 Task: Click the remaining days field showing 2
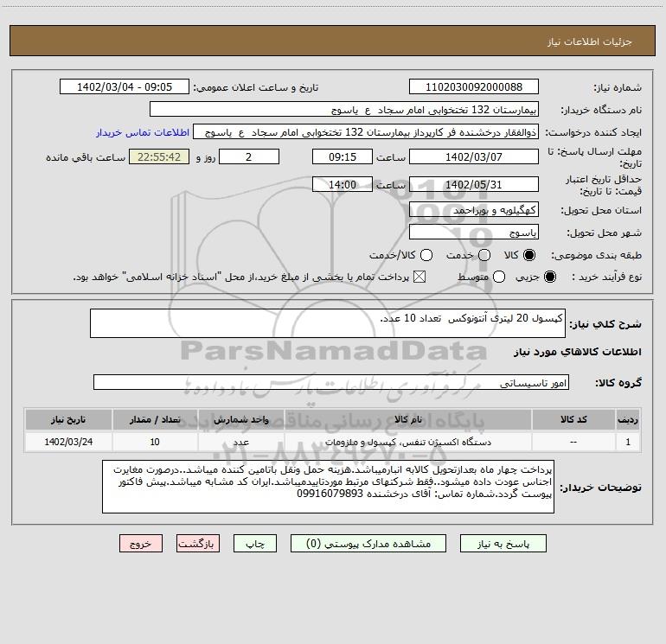click(249, 156)
